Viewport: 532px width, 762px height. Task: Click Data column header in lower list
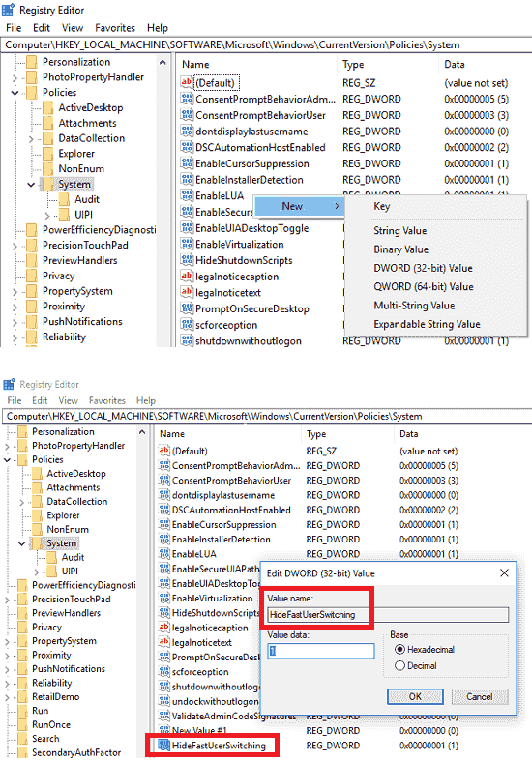(409, 433)
